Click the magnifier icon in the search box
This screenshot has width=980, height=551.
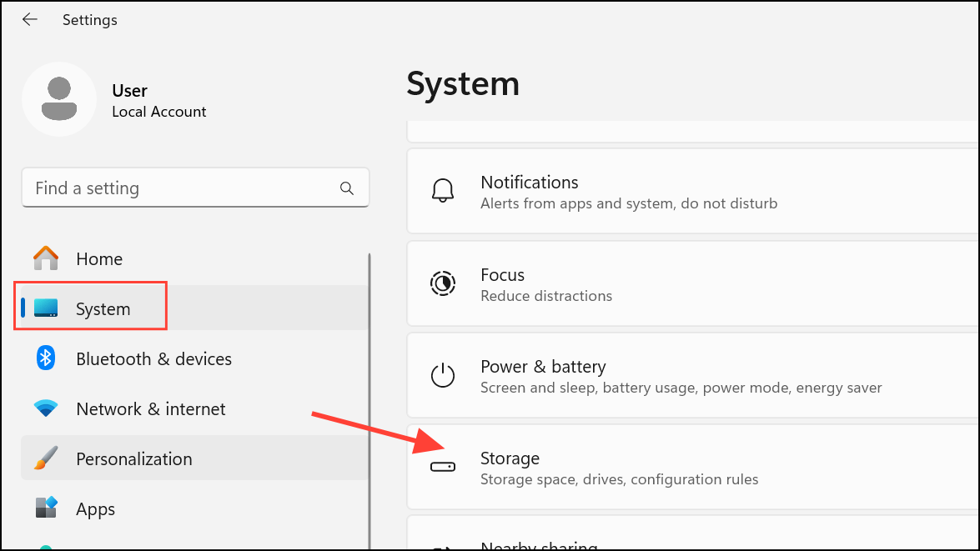click(347, 188)
